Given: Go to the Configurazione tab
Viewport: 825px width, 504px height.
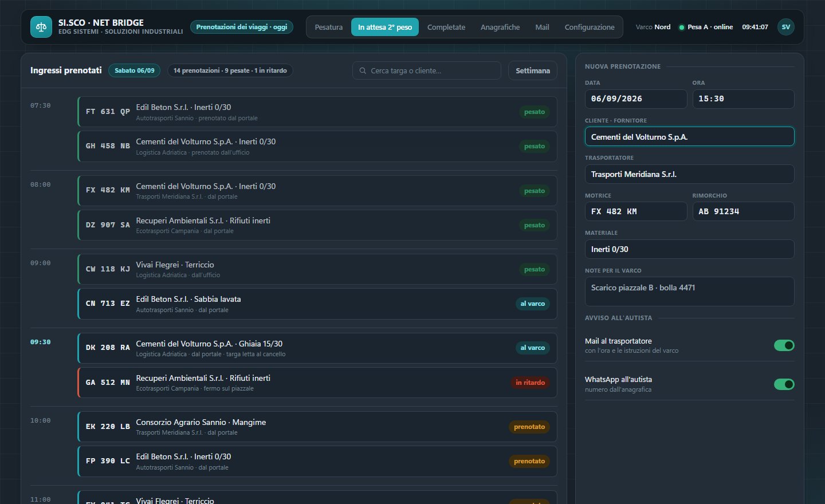Looking at the screenshot, I should point(590,27).
